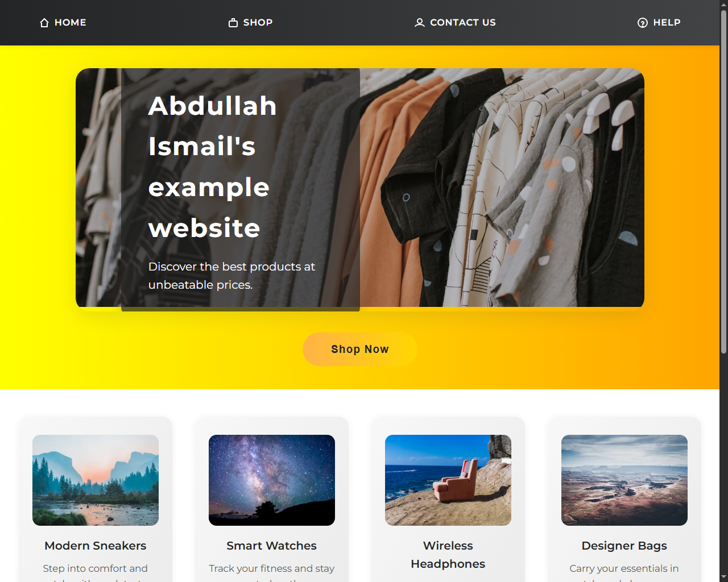Click the question mark icon beside HELP
This screenshot has width=728, height=582.
[643, 23]
